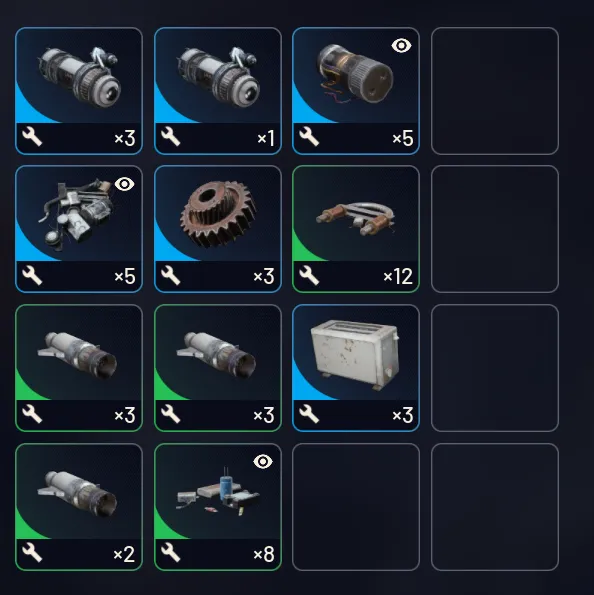Screen dimensions: 594x595
Task: Click wrench icon on the x1 battery item
Action: 170,137
